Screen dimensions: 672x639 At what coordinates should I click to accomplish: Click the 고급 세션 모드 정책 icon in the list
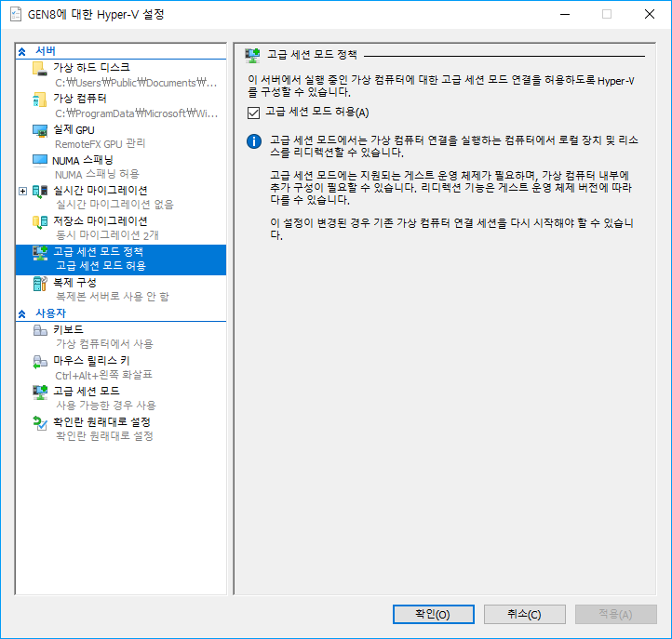click(40, 253)
